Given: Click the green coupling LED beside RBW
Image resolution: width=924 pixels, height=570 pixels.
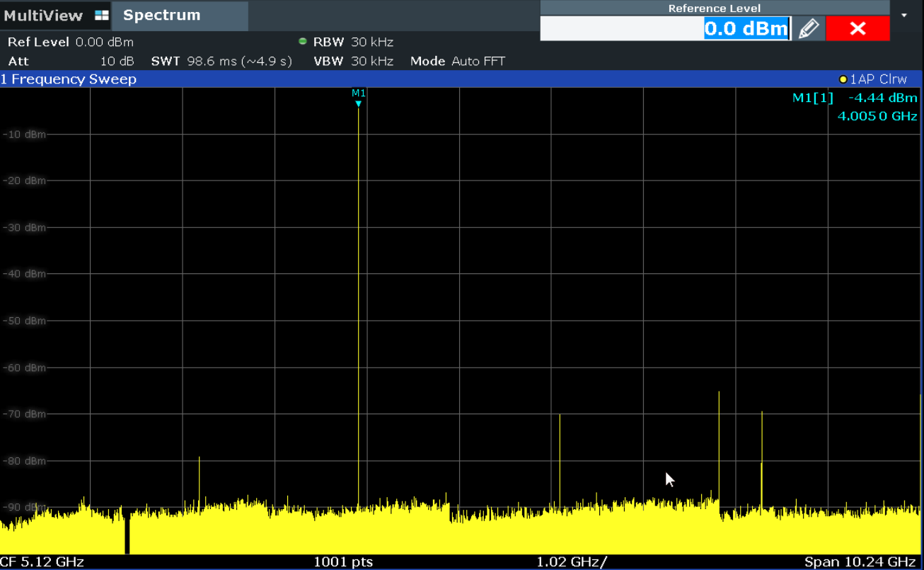Looking at the screenshot, I should click(302, 41).
